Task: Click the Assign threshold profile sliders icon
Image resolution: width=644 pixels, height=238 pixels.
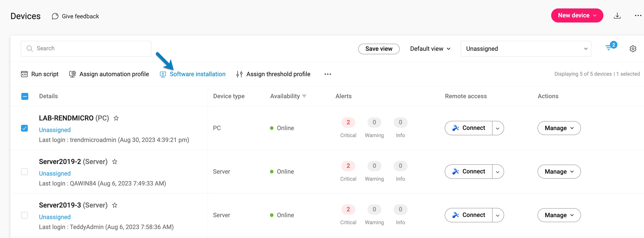Action: (x=239, y=74)
